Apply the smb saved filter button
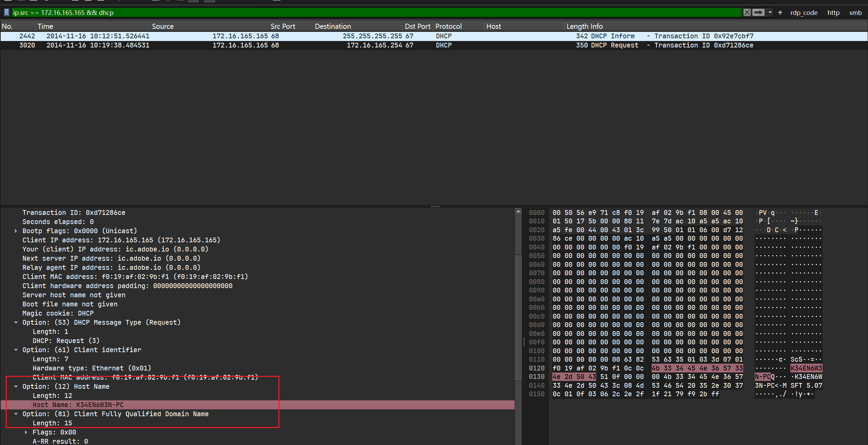Viewport: 868px width, 445px height. coord(855,13)
